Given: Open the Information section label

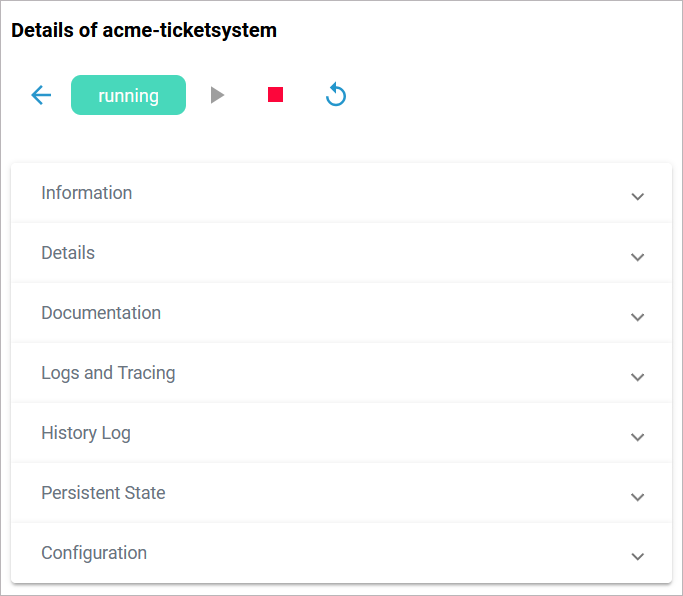Looking at the screenshot, I should click(x=86, y=193).
